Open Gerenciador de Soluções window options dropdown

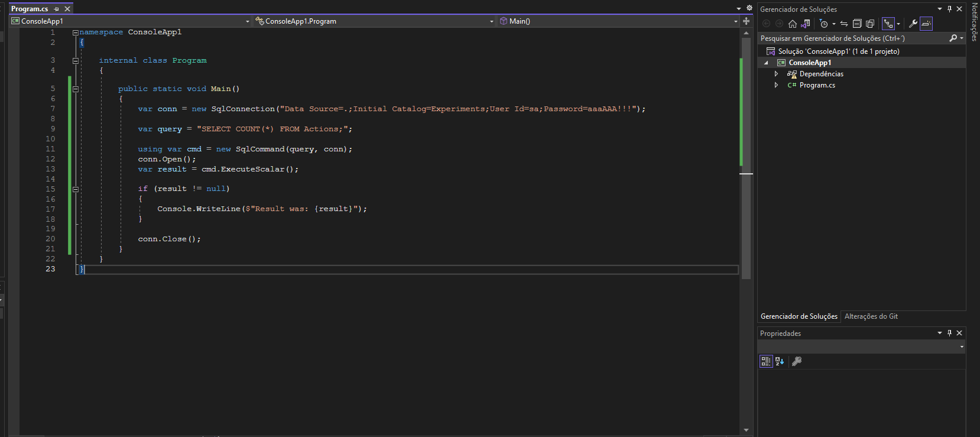click(940, 9)
